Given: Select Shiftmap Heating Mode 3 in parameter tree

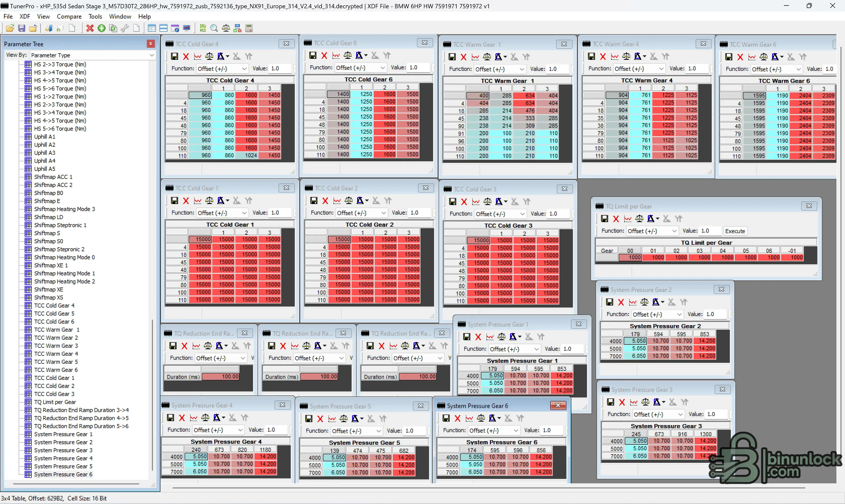Looking at the screenshot, I should [64, 209].
